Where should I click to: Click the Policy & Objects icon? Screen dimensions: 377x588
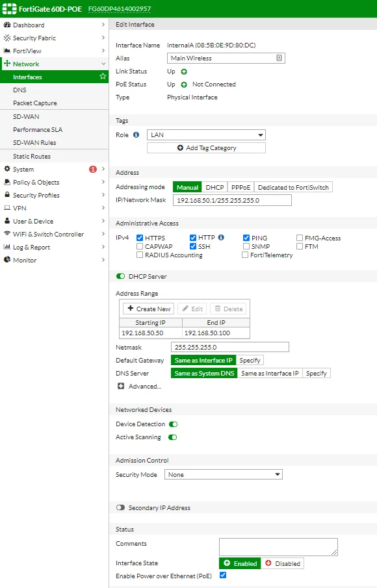[x=6, y=183]
